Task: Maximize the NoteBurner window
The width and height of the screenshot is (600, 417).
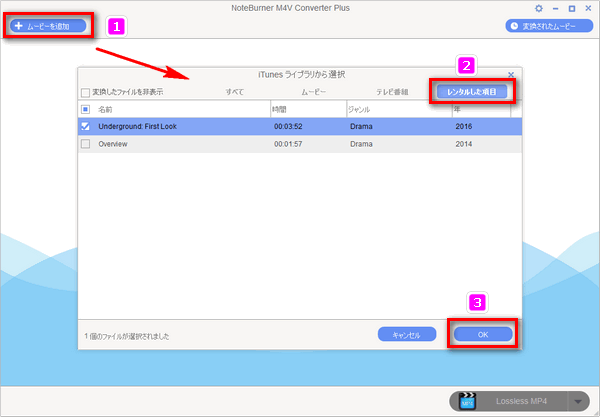Action: point(572,8)
